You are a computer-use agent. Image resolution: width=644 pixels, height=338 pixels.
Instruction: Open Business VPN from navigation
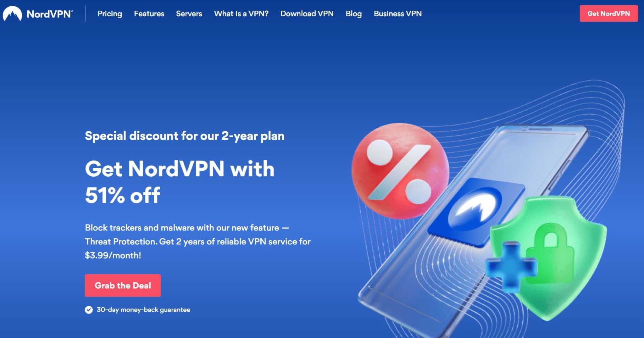pos(398,14)
